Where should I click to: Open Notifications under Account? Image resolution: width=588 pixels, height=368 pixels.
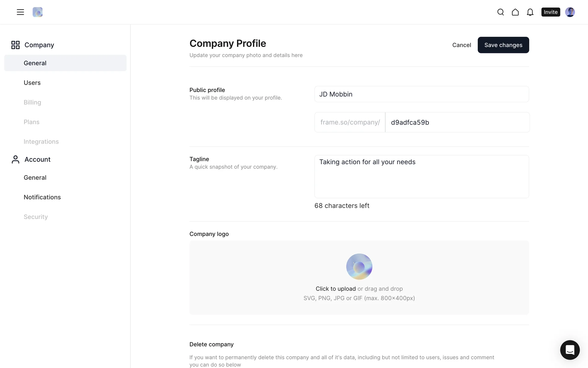pos(42,197)
